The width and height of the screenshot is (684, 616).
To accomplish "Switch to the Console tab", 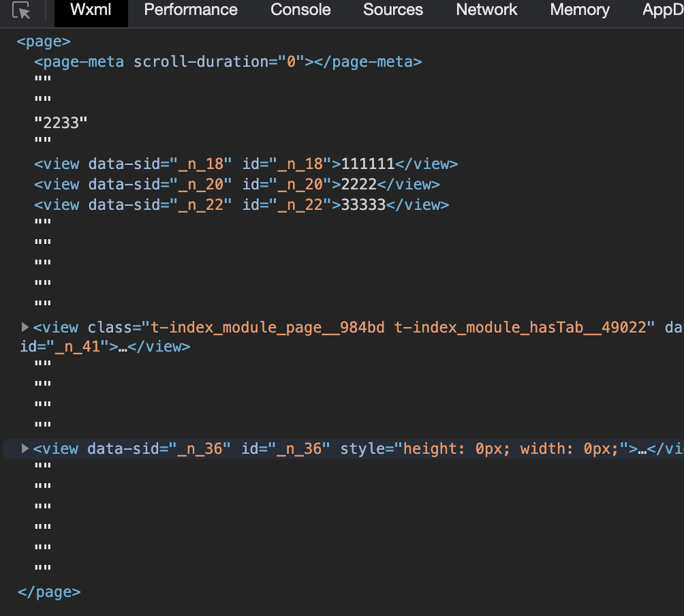I will click(x=300, y=10).
